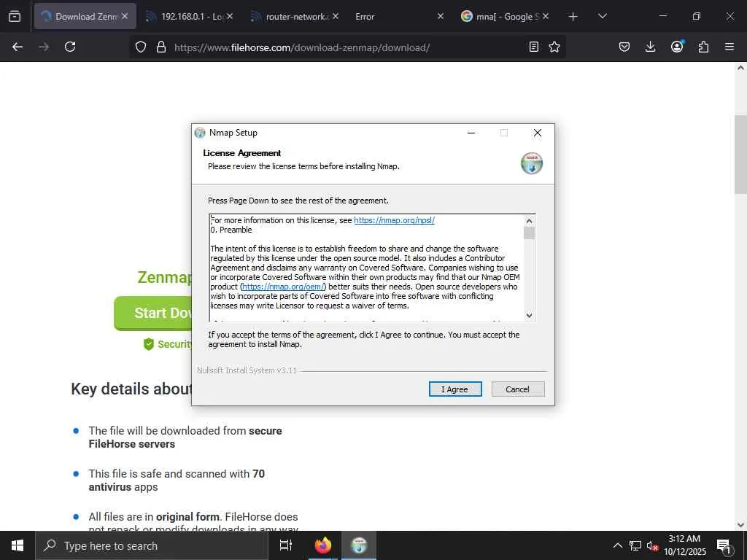Open the notification center icon
The width and height of the screenshot is (747, 560).
[724, 545]
